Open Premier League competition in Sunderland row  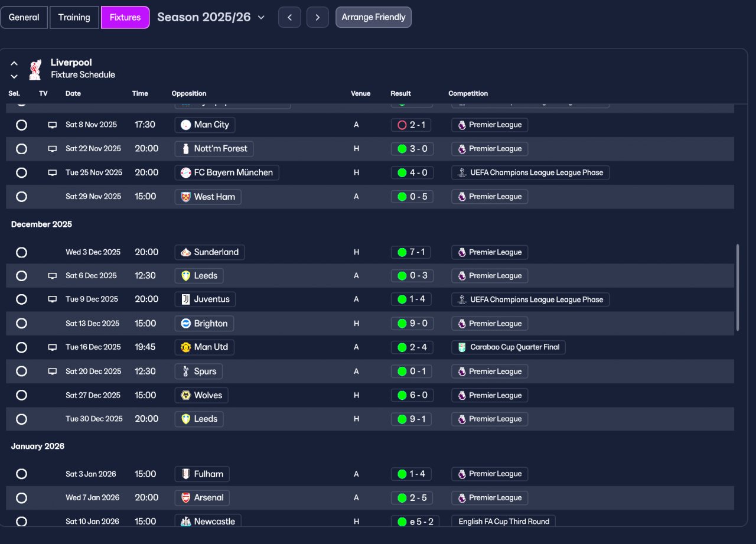[490, 252]
